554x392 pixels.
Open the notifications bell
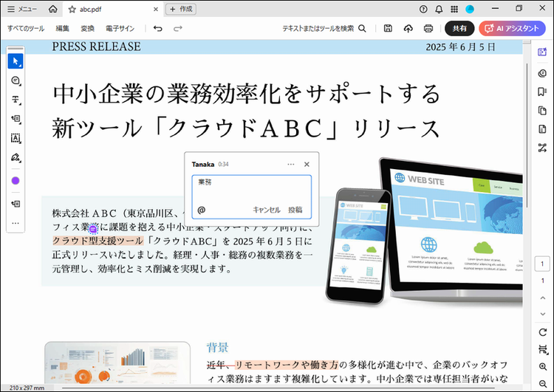point(439,9)
